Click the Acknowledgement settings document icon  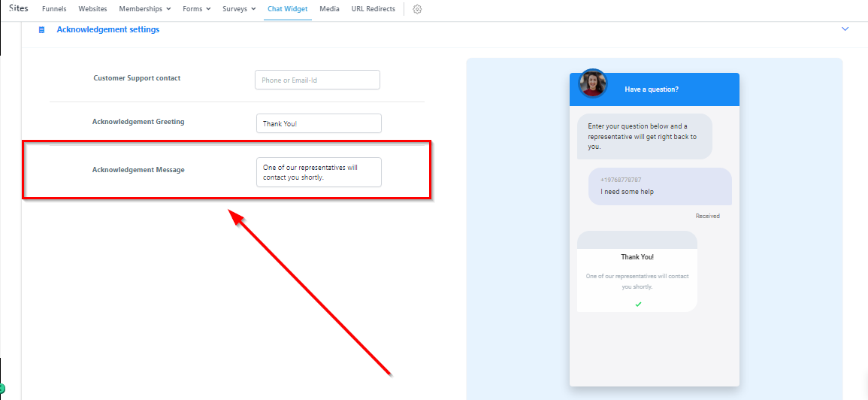41,30
